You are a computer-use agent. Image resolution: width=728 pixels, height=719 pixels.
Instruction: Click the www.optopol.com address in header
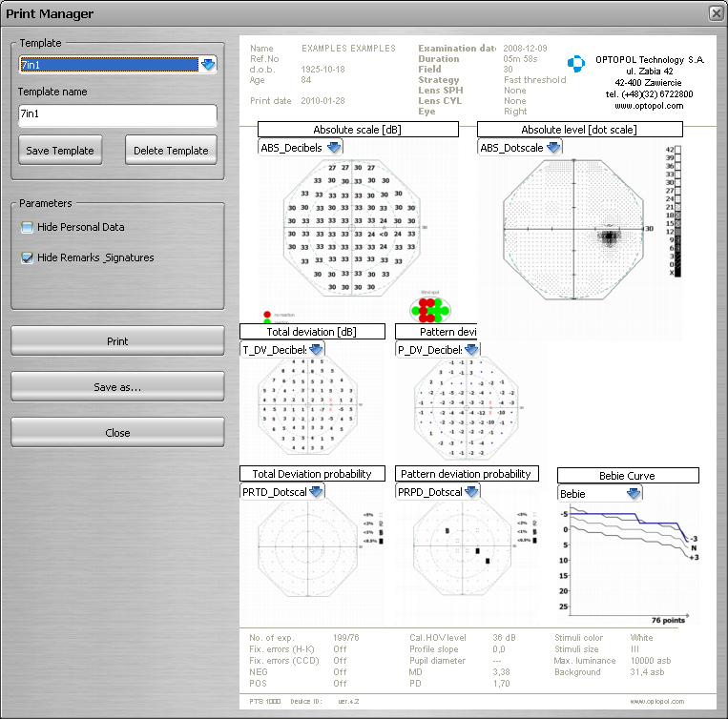pyautogui.click(x=649, y=106)
